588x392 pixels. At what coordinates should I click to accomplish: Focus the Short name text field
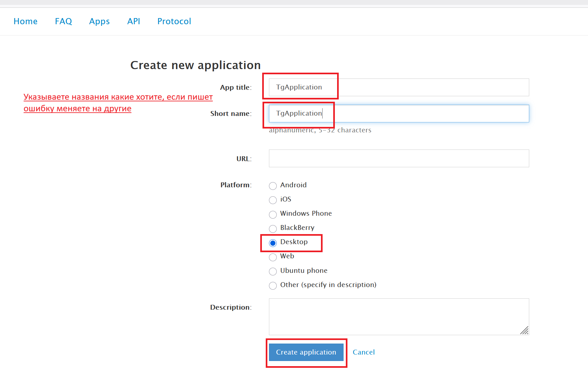398,113
